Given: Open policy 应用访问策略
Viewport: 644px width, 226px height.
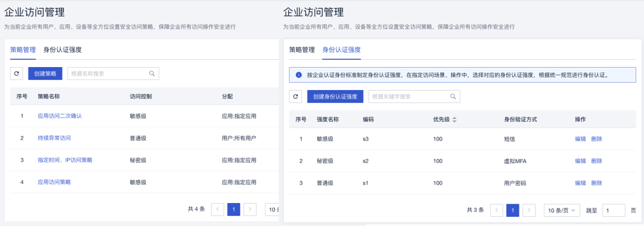Looking at the screenshot, I should point(54,182).
